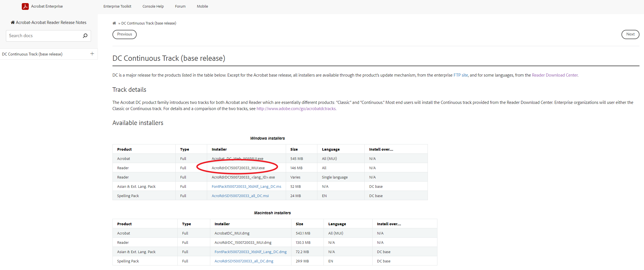644x270 pixels.
Task: Open the acrobatdctracks URL link
Action: 296,109
